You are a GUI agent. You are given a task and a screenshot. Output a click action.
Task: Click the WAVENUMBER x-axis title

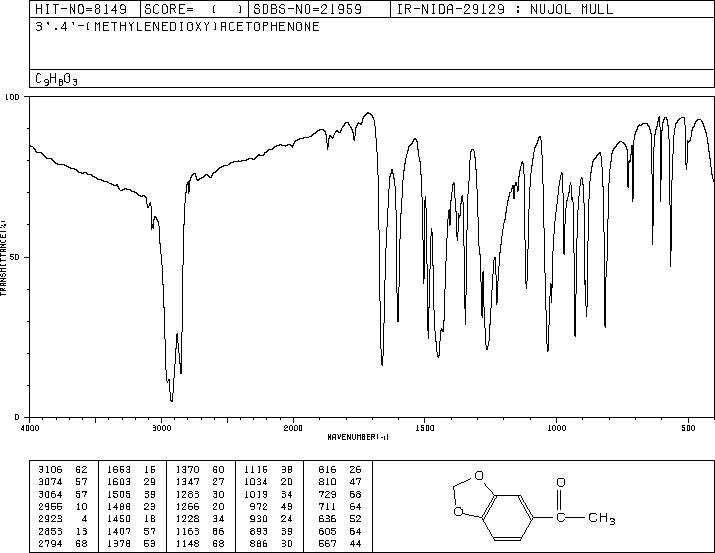[x=358, y=437]
